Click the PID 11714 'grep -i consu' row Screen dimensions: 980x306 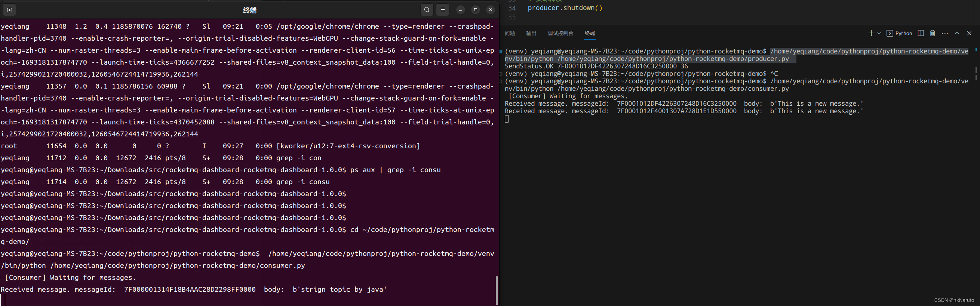165,182
